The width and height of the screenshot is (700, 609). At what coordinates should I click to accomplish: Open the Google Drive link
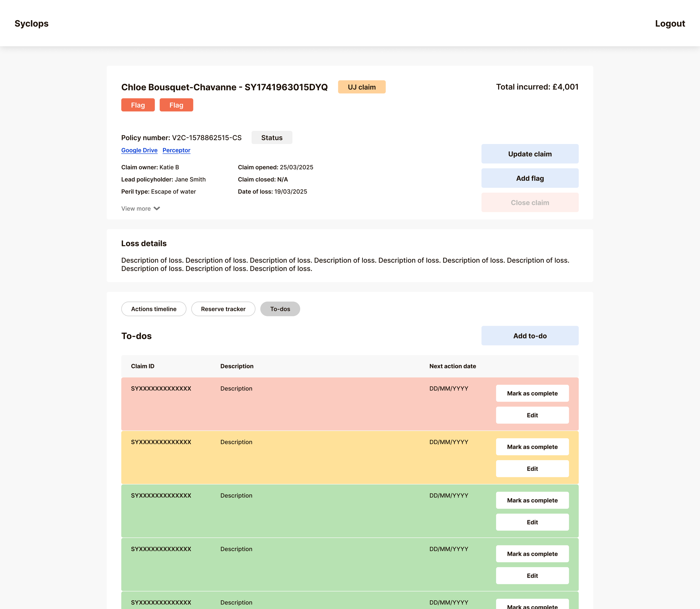tap(139, 150)
